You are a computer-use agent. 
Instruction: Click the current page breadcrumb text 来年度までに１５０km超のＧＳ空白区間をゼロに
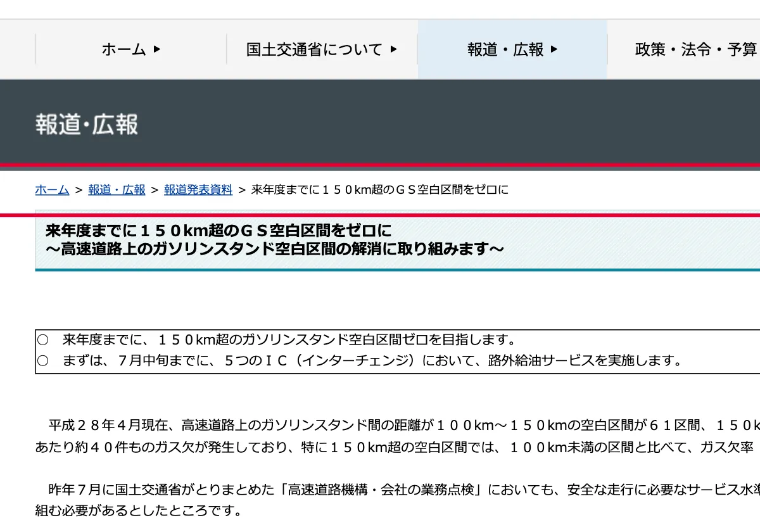coord(380,189)
